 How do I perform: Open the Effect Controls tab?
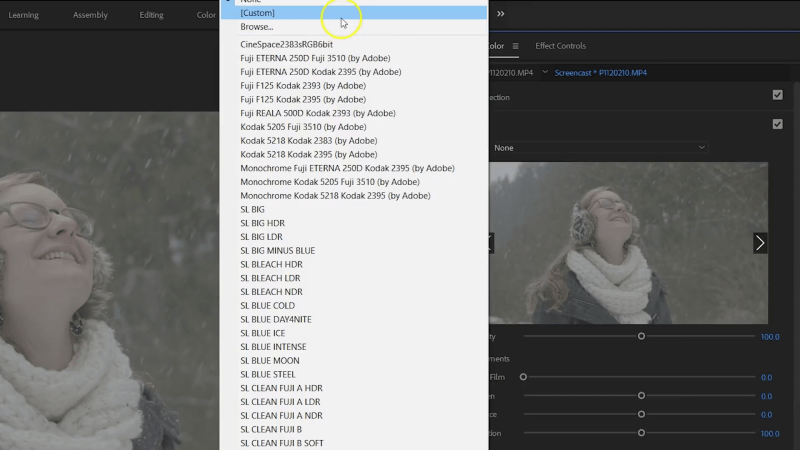click(x=560, y=46)
